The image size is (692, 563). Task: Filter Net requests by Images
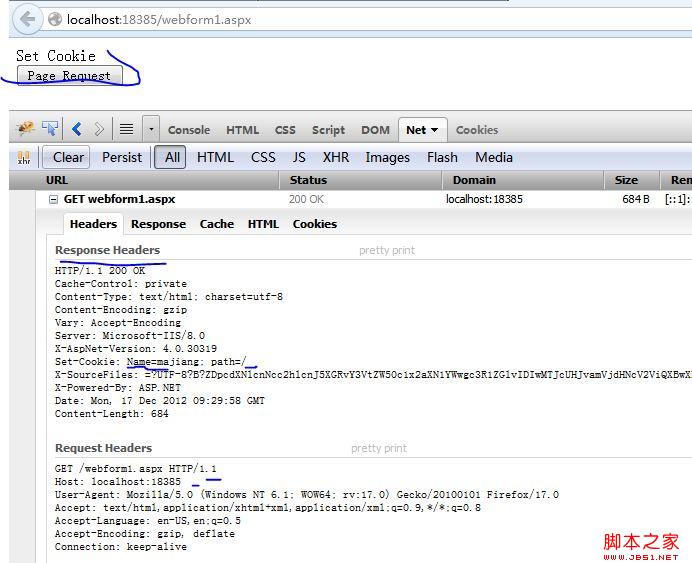pos(387,158)
